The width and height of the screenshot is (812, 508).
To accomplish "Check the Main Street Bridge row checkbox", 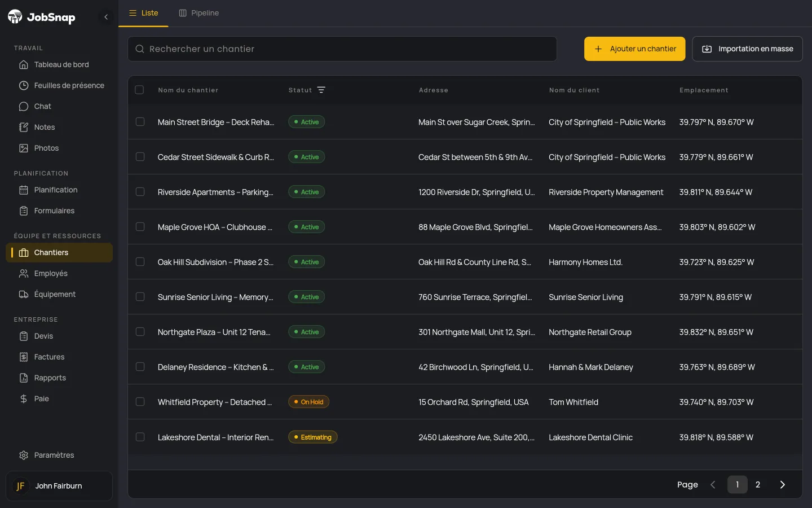I will (x=140, y=122).
